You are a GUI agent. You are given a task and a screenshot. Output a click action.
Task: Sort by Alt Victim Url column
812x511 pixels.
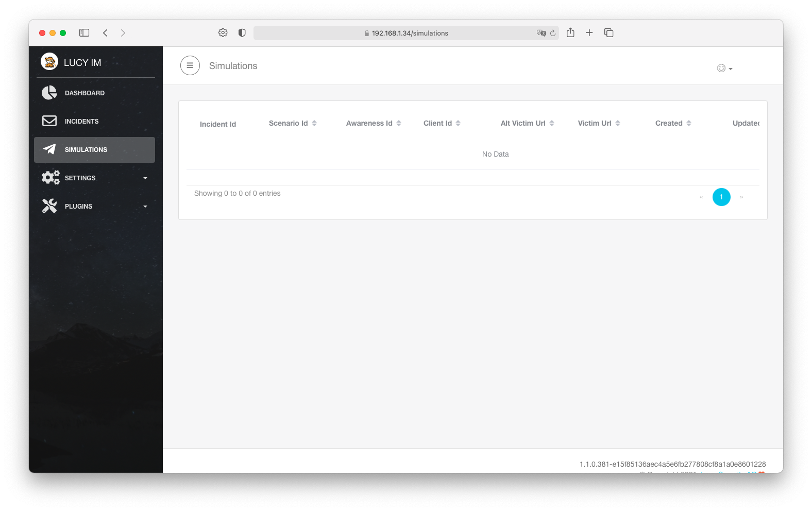(527, 123)
